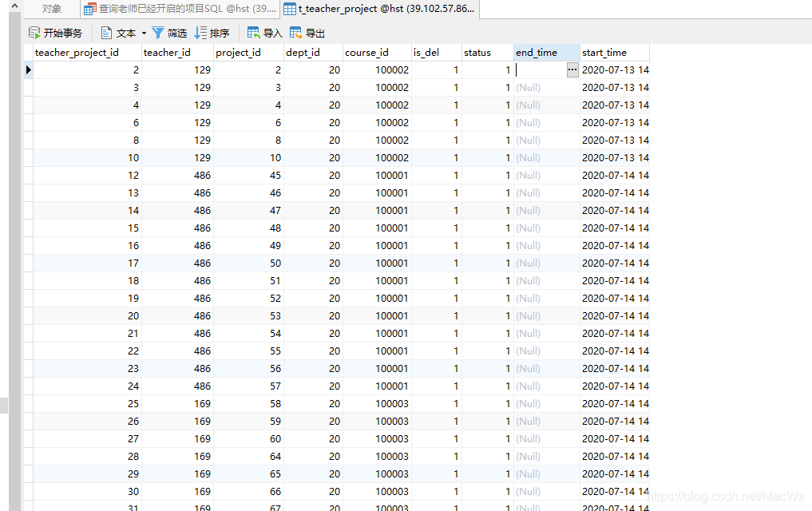Select teacher_project_id cell with value 6

87,123
